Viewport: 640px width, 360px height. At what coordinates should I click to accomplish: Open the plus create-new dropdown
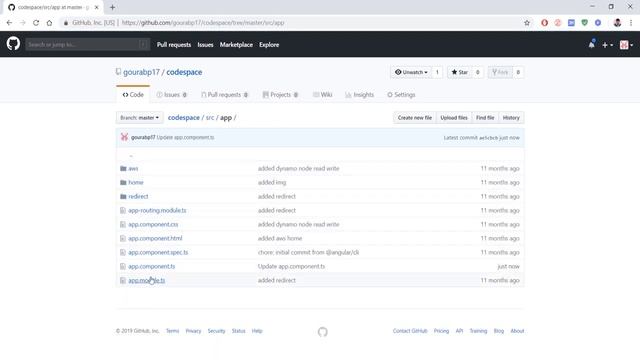coord(607,45)
